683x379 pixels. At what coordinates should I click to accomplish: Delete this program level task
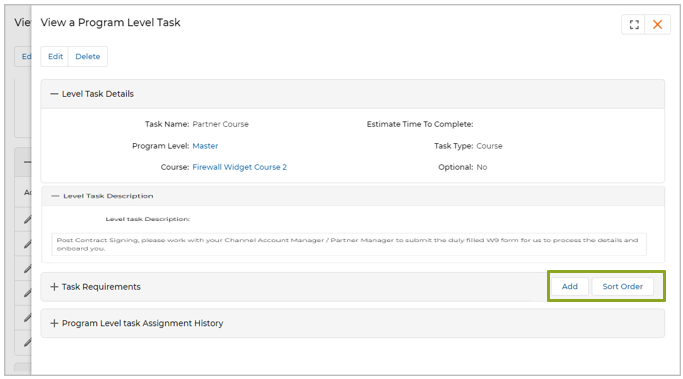coord(88,57)
